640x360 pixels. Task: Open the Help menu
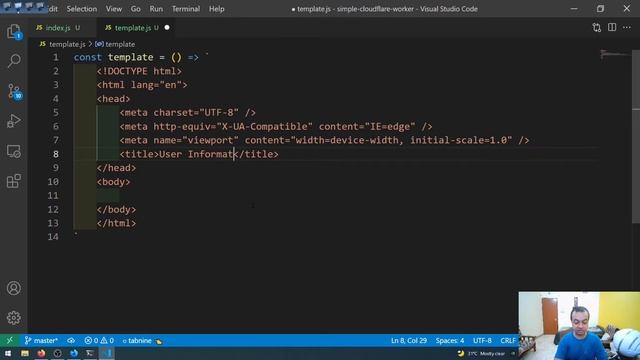click(x=217, y=9)
